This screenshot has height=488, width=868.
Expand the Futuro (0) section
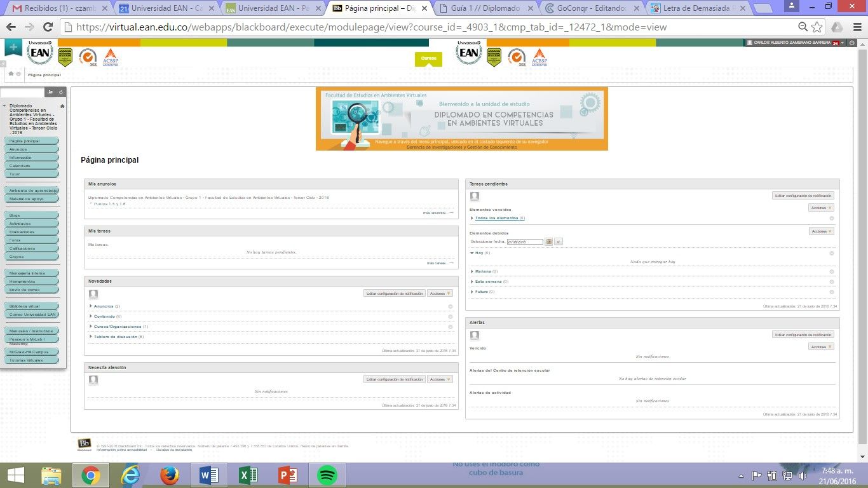pos(482,292)
